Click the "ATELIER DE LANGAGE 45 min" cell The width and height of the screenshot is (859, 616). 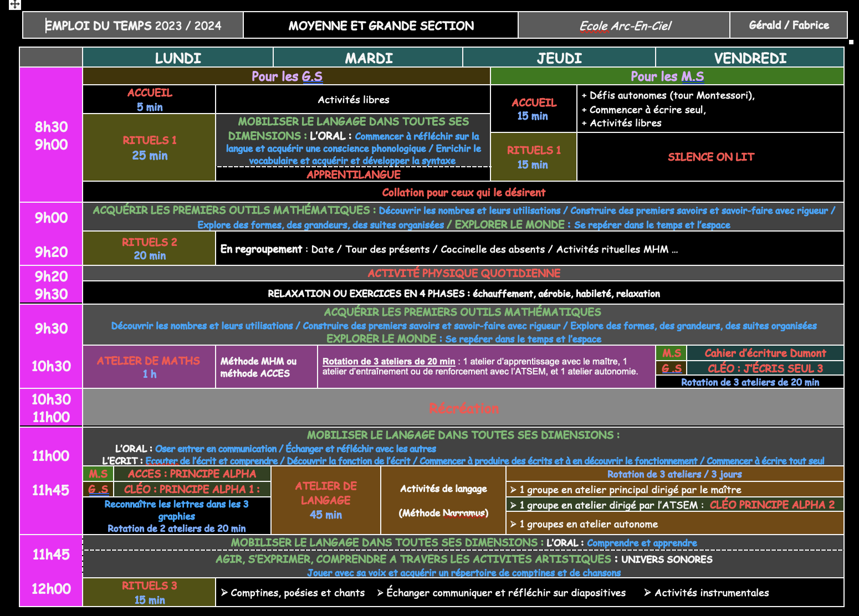(x=326, y=500)
